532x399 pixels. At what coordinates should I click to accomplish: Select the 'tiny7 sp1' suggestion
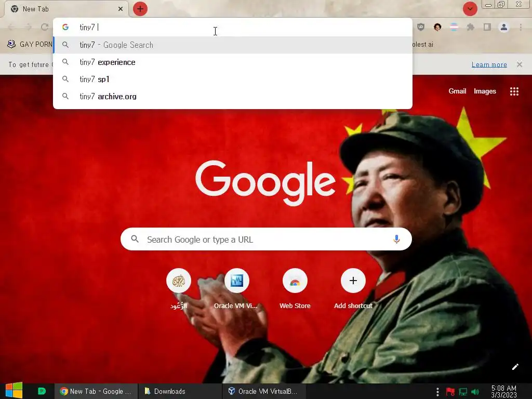tap(233, 79)
